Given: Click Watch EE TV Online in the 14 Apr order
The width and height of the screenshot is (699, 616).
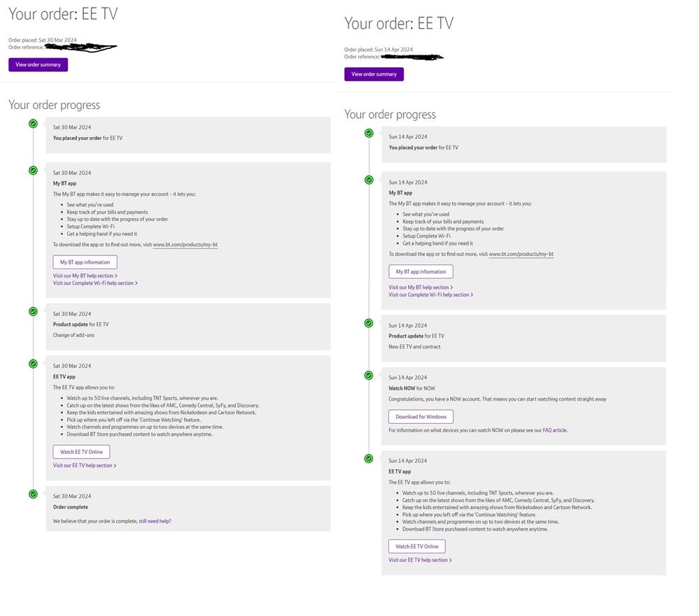Looking at the screenshot, I should tap(417, 547).
